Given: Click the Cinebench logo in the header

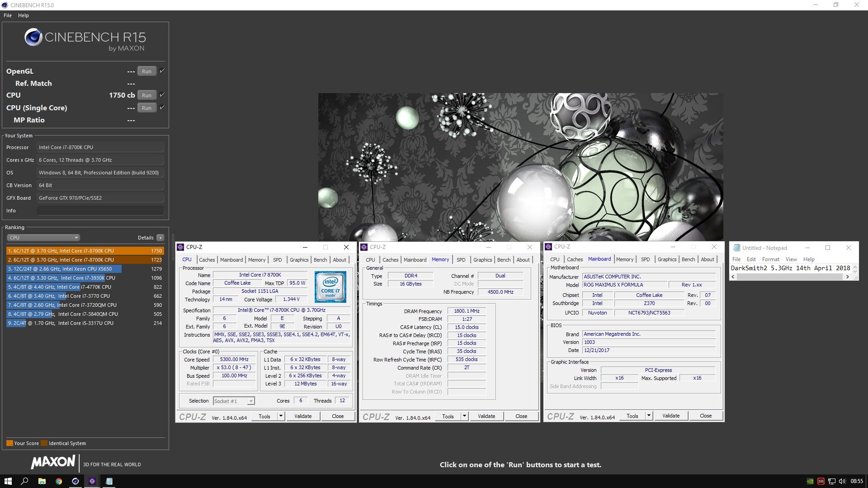Looking at the screenshot, I should click(85, 39).
